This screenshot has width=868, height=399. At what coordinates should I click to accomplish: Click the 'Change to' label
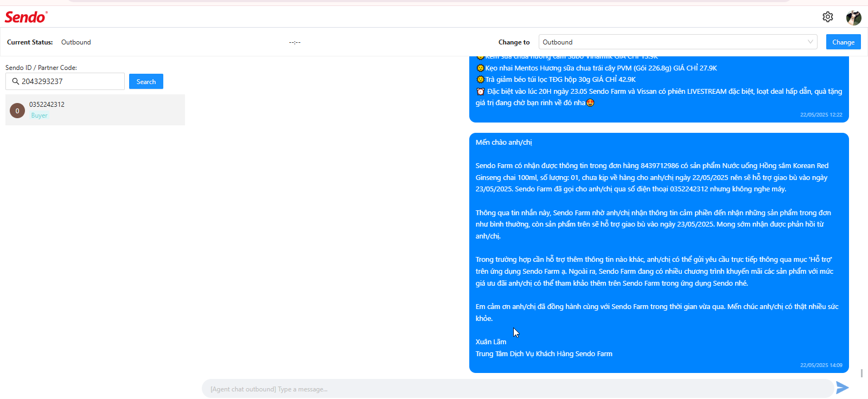(x=514, y=42)
